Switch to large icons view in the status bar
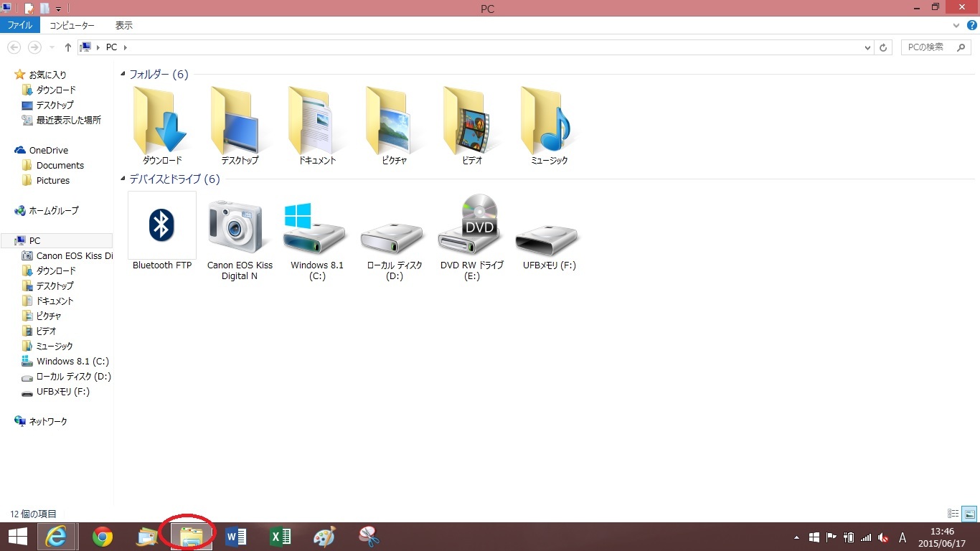The image size is (980, 551). click(969, 514)
